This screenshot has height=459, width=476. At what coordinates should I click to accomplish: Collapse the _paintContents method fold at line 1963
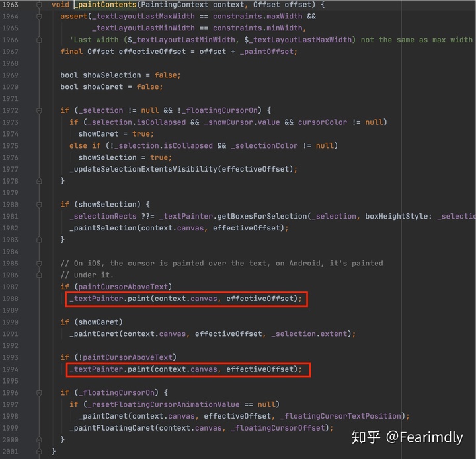coord(39,5)
